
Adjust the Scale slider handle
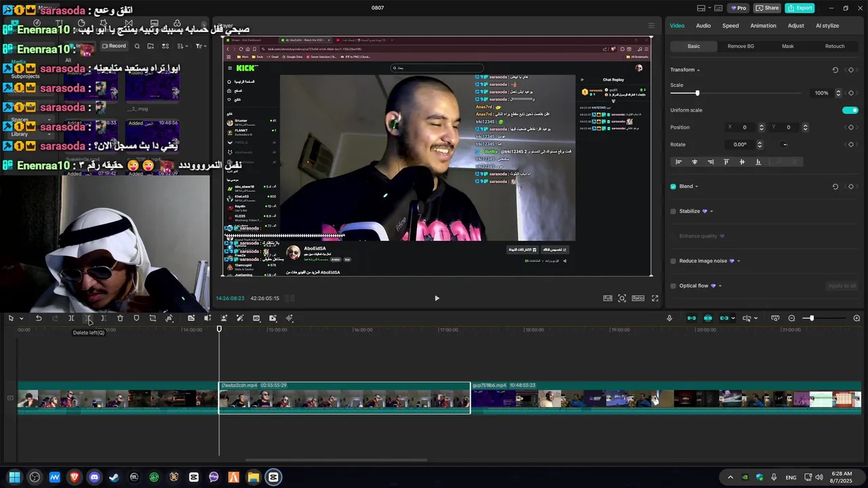tap(697, 93)
